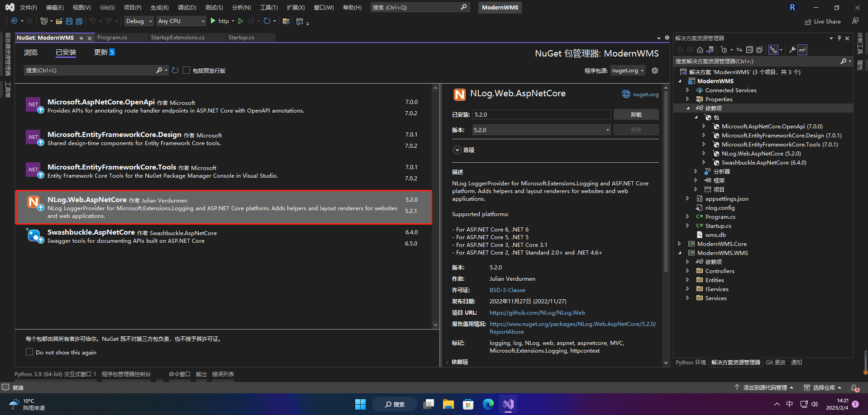
Task: Toggle the file nesting tree icon in Solution Explorer
Action: tap(774, 50)
